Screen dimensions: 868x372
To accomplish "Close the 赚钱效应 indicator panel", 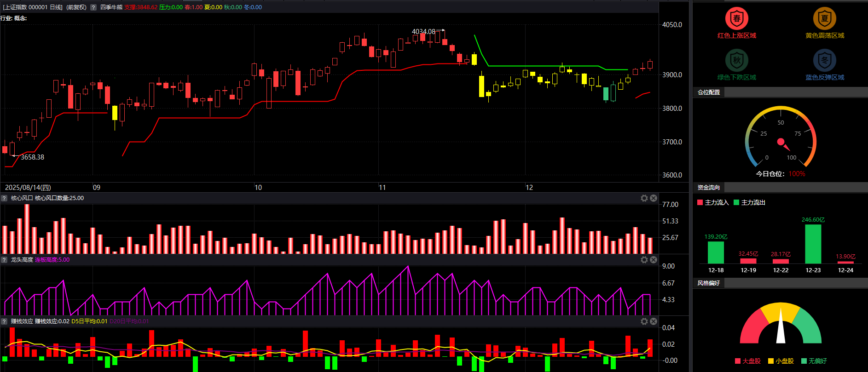I will (654, 321).
